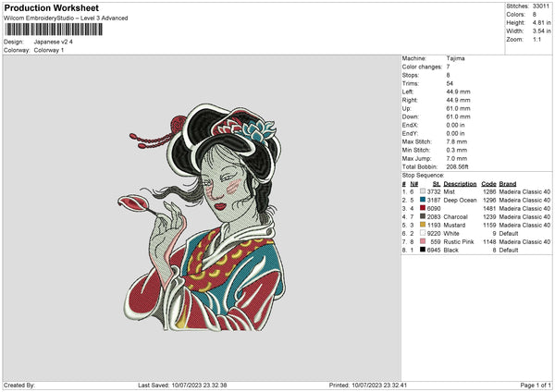The width and height of the screenshot is (555, 392).
Task: Click the Rustic Pink color swatch
Action: click(x=423, y=241)
